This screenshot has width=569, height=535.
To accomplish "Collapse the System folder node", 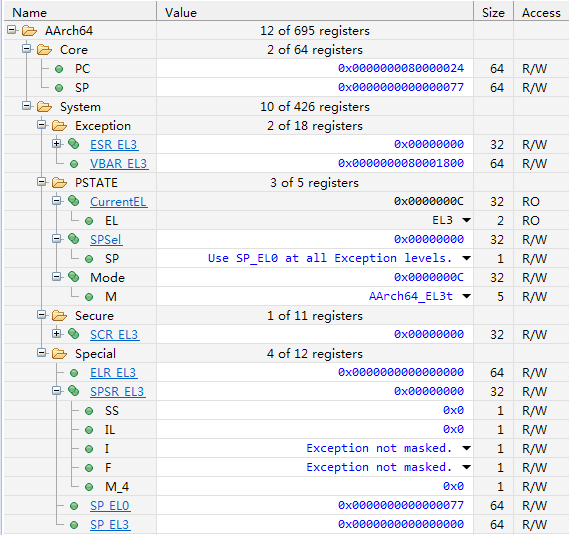I will click(26, 106).
